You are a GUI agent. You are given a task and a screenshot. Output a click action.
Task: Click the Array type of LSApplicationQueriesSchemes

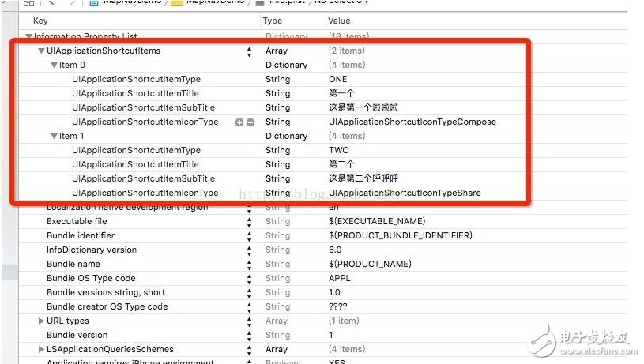point(277,349)
